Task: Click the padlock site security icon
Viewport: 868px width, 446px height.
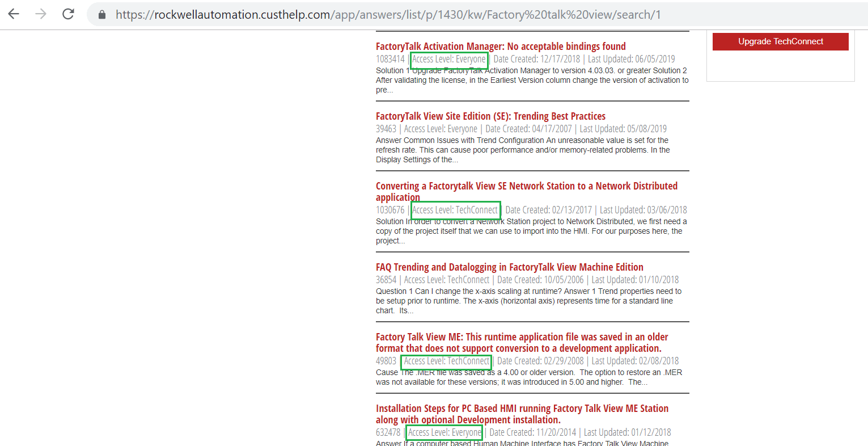Action: (x=102, y=15)
